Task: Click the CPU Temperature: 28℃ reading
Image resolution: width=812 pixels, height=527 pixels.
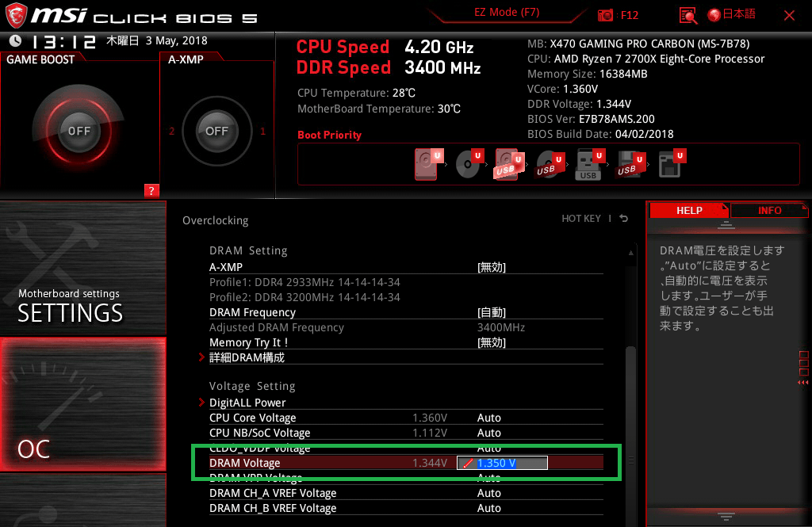Action: tap(356, 94)
